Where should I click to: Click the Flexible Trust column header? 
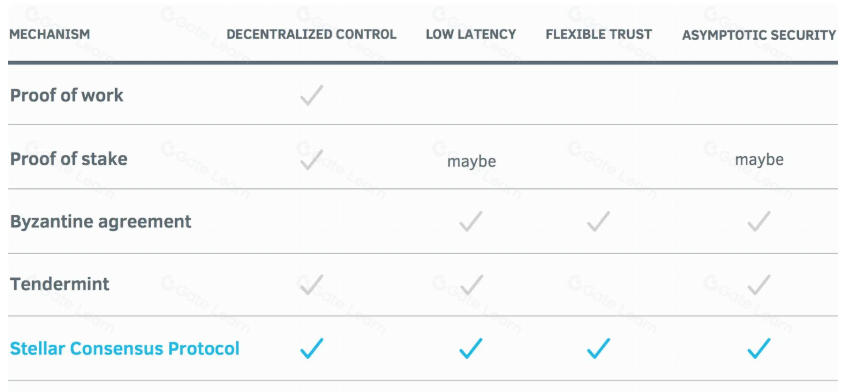pyautogui.click(x=599, y=34)
